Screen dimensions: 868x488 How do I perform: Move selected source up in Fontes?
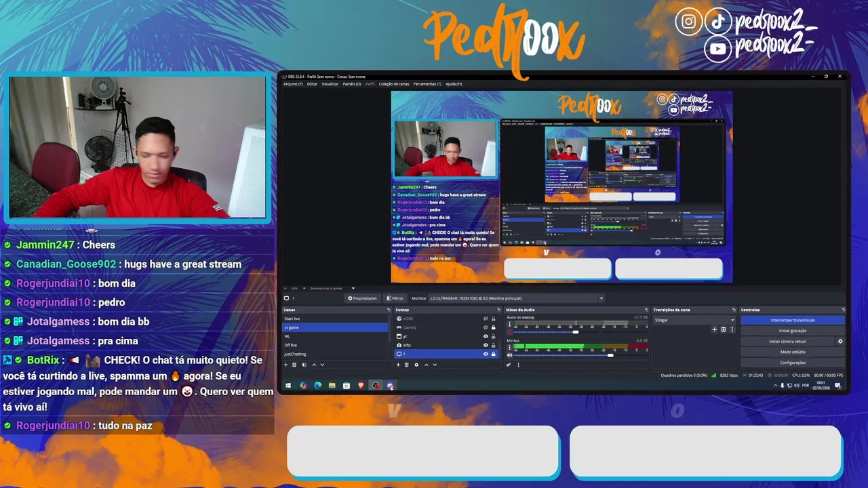427,365
